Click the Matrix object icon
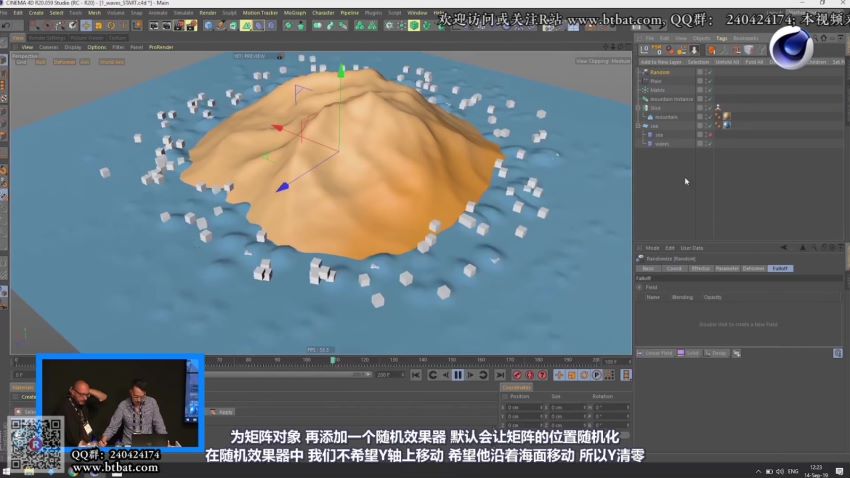Viewport: 850px width, 478px height. click(645, 90)
